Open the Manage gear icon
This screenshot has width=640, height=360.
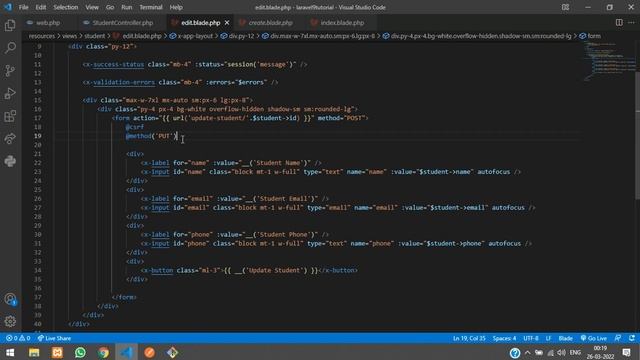[x=10, y=322]
